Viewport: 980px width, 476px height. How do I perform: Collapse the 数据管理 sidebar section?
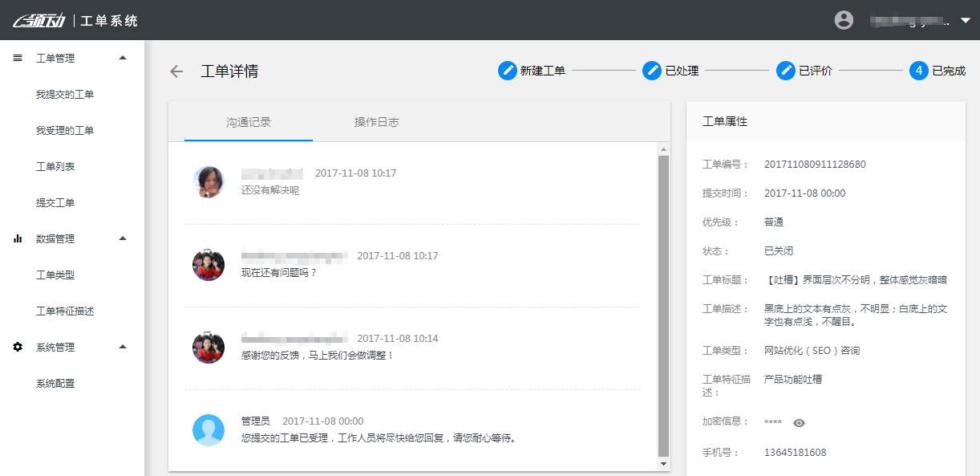click(124, 238)
